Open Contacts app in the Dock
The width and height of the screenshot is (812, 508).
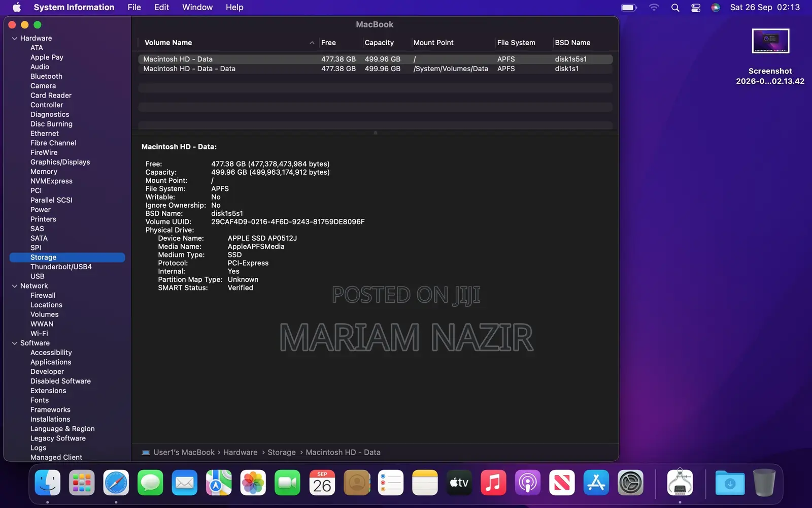[357, 482]
